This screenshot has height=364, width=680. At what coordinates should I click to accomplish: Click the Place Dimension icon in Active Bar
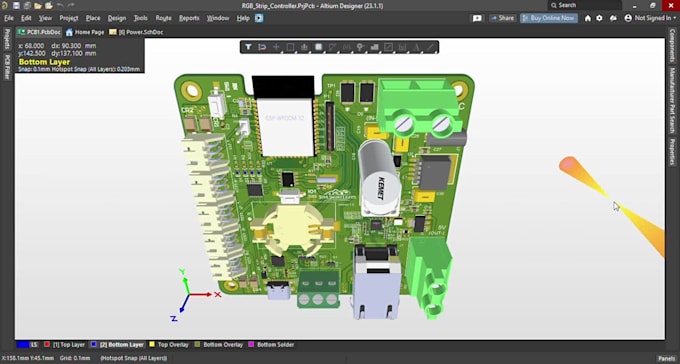coord(402,47)
